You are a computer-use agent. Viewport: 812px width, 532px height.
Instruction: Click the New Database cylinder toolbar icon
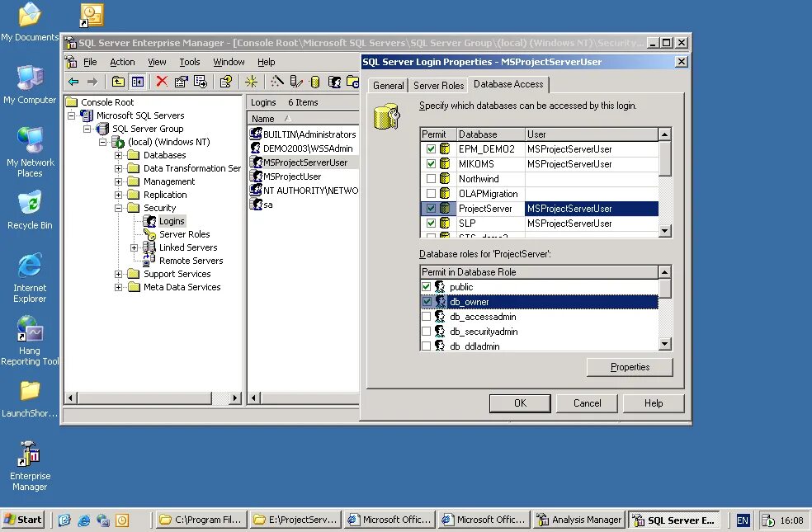pos(315,82)
